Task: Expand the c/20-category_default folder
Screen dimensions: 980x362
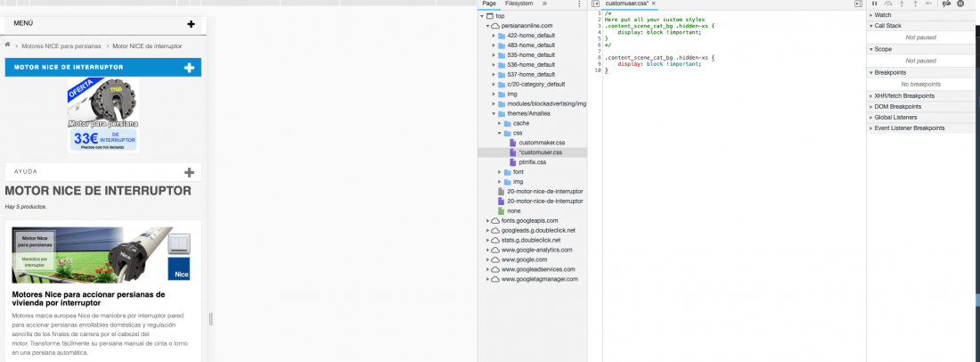Action: [x=494, y=84]
